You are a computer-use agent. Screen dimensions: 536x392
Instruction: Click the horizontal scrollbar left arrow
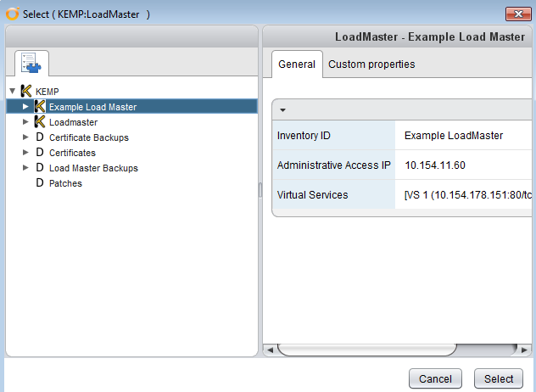[270, 350]
